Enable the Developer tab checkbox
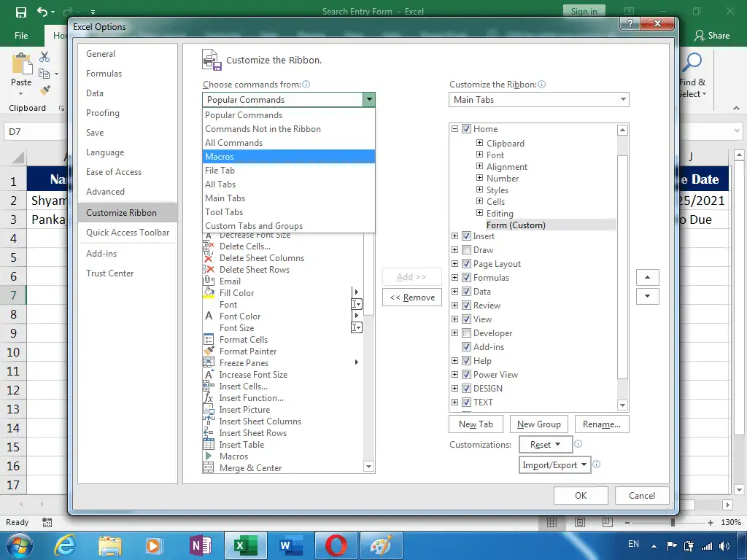The width and height of the screenshot is (747, 560). [x=466, y=332]
